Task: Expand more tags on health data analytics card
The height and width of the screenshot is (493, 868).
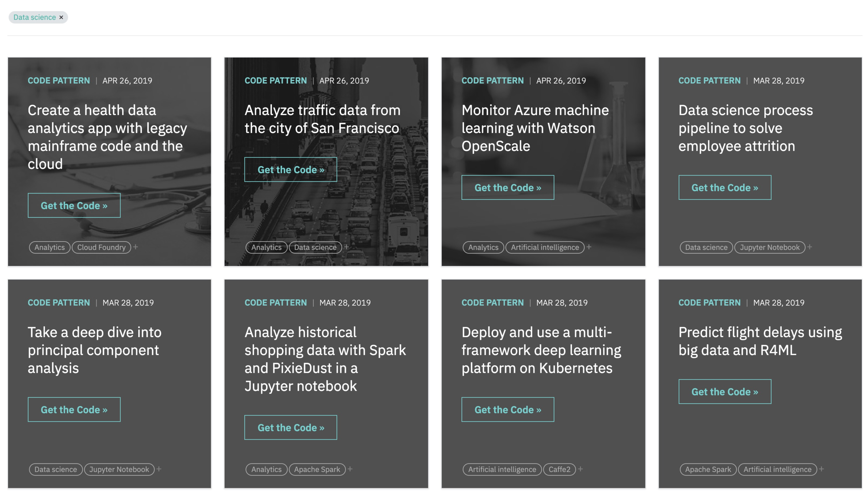Action: (136, 247)
